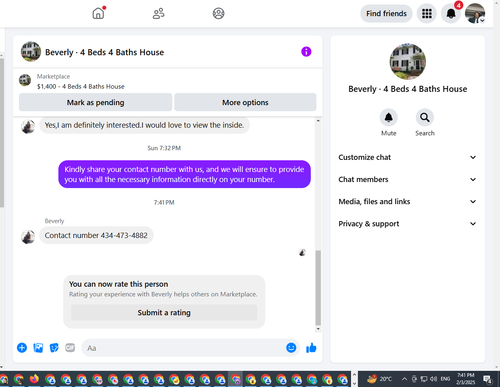The image size is (500, 387).
Task: Open the Windows action center notification icon
Action: (488, 379)
